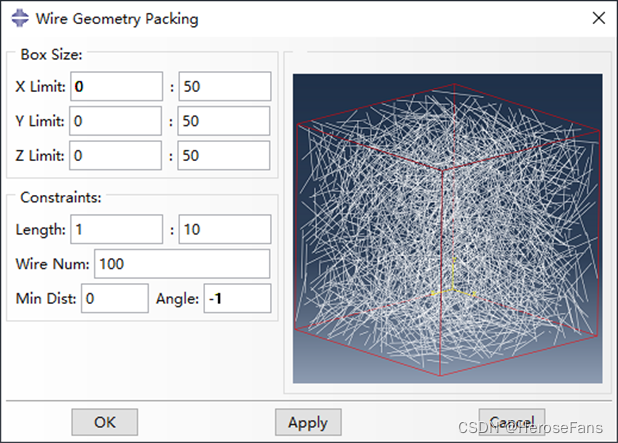
Task: Click the Abaqus icon in the title bar
Action: coord(18,19)
